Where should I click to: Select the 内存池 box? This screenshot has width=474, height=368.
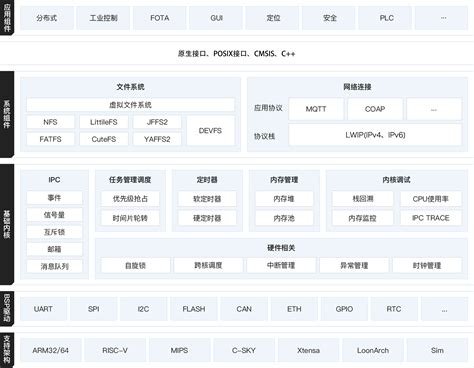pyautogui.click(x=284, y=218)
